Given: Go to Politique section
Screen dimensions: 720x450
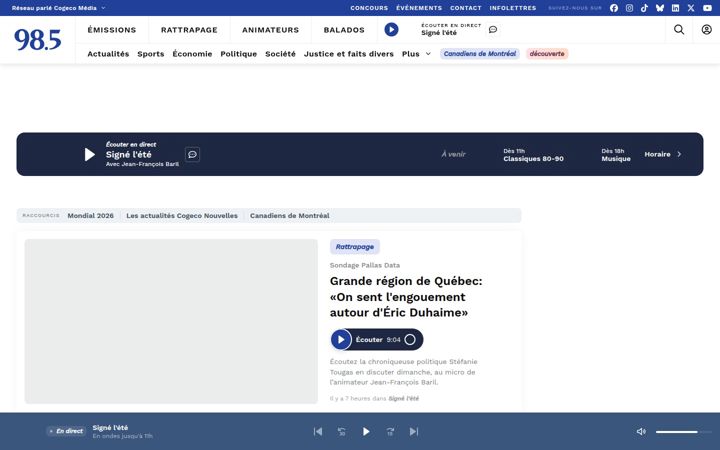Looking at the screenshot, I should (x=239, y=54).
